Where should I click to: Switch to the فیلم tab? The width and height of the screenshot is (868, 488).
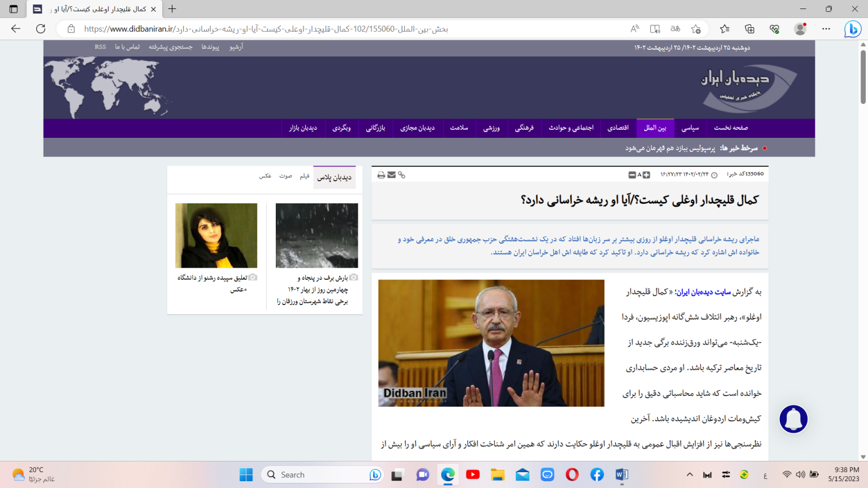[x=305, y=176]
